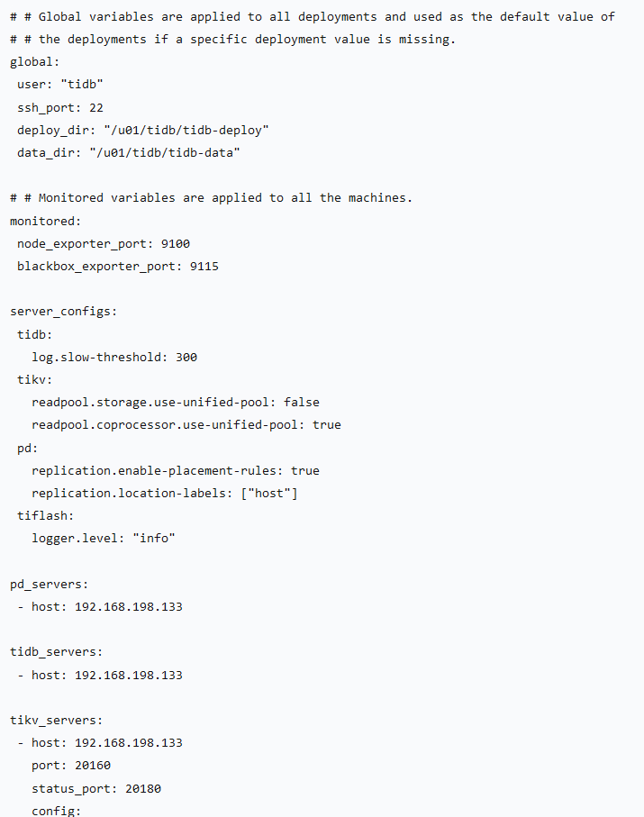Click the host IP under tidb_servers
Viewport: 644px width, 817px height.
tap(128, 675)
